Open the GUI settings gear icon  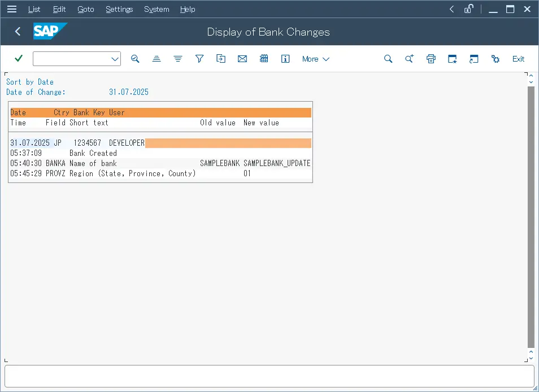(x=495, y=58)
